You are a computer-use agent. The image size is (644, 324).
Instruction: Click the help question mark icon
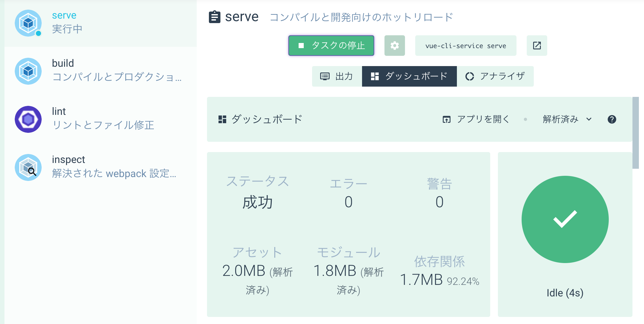(612, 119)
